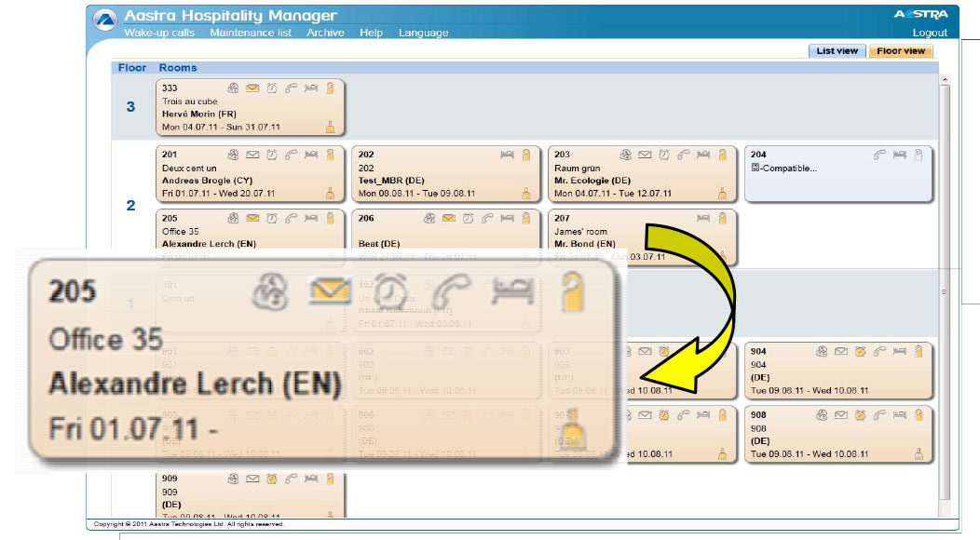This screenshot has height=540, width=980.
Task: Click the door hanger icon in room 202
Action: [x=526, y=155]
